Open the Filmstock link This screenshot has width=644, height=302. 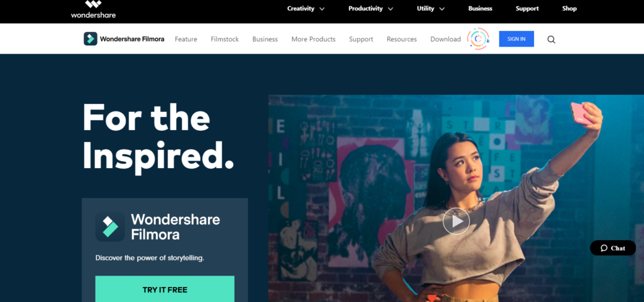point(225,40)
